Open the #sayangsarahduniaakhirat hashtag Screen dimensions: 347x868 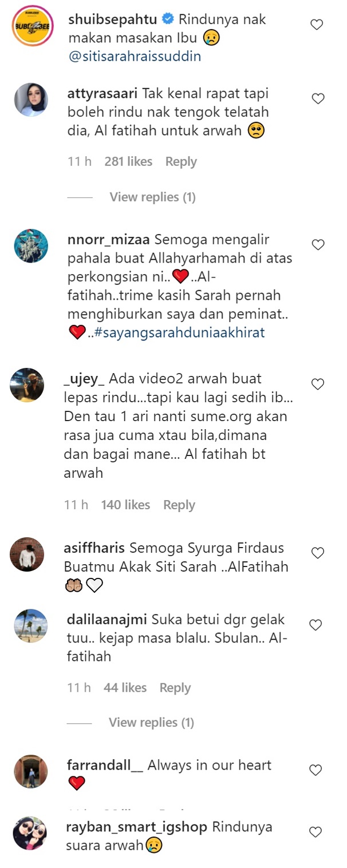coord(179,332)
